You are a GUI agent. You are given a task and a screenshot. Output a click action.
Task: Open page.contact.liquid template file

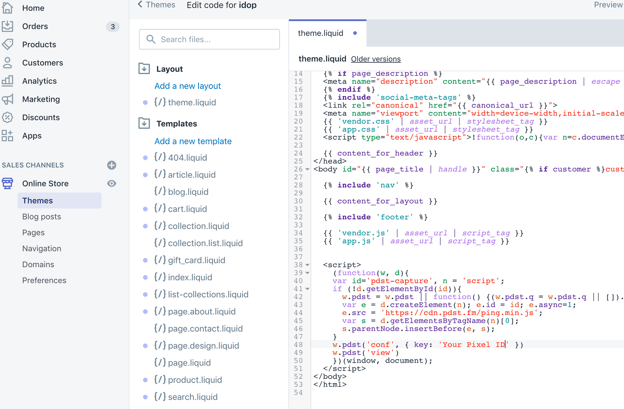click(x=205, y=329)
